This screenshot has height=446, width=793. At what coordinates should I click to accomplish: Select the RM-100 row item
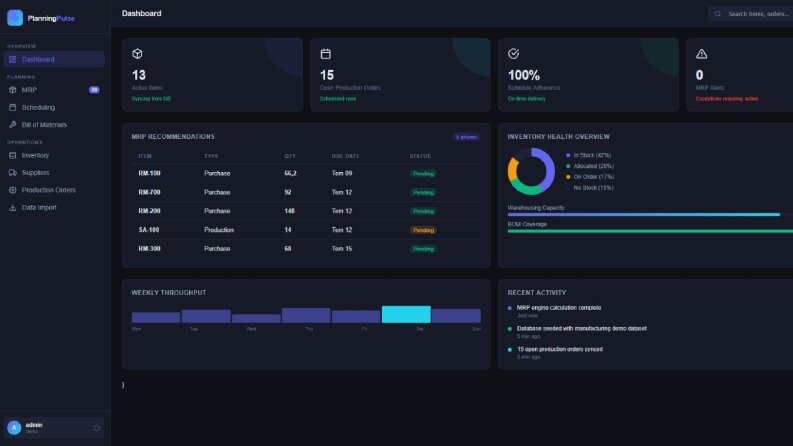[149, 173]
